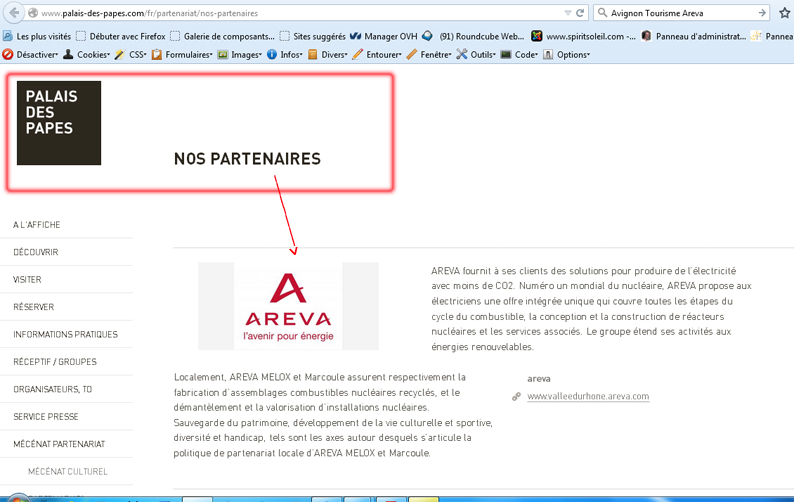Open Outils developer toolbar menu
The width and height of the screenshot is (794, 502).
point(476,55)
